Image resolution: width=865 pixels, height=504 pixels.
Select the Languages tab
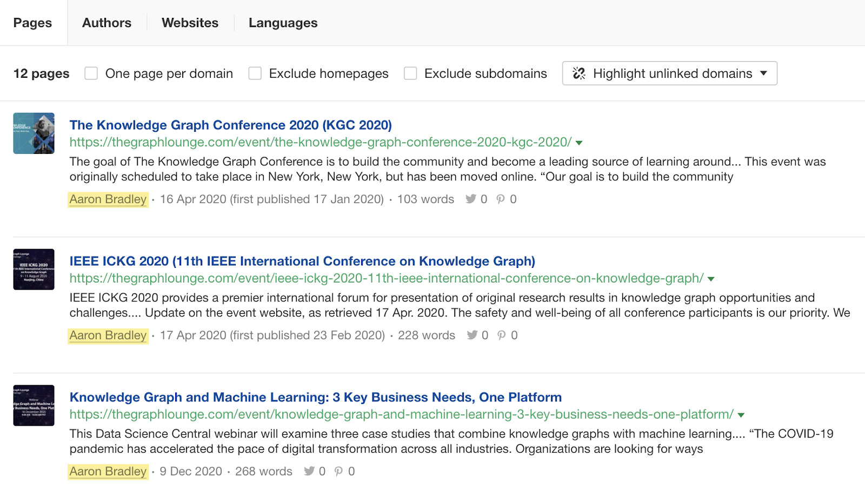click(282, 23)
